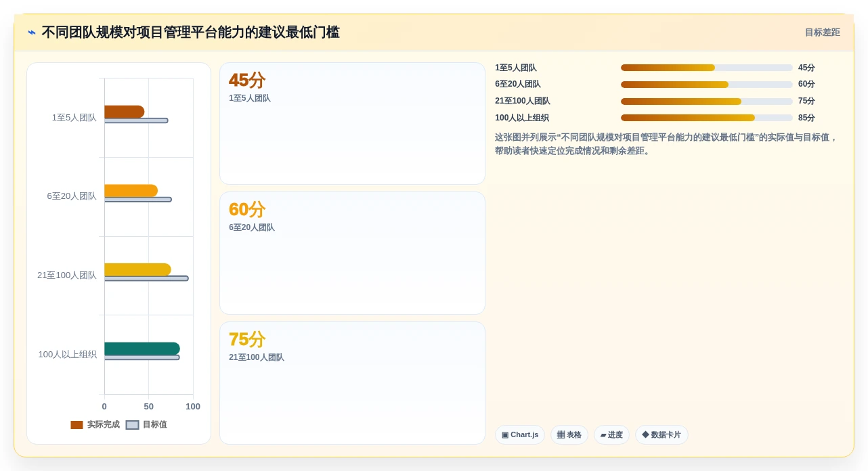The width and height of the screenshot is (868, 471).
Task: Select the 表格 tag chip
Action: [x=569, y=435]
